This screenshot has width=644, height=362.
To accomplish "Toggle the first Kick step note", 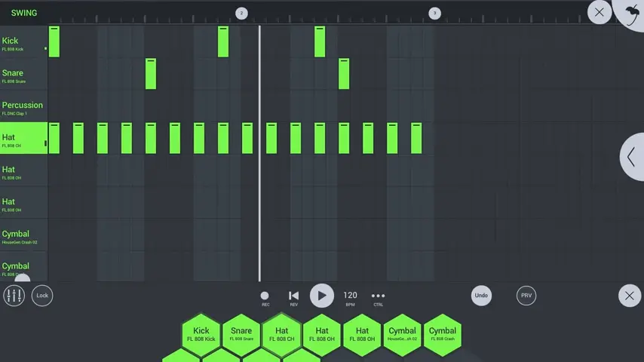I will point(54,41).
